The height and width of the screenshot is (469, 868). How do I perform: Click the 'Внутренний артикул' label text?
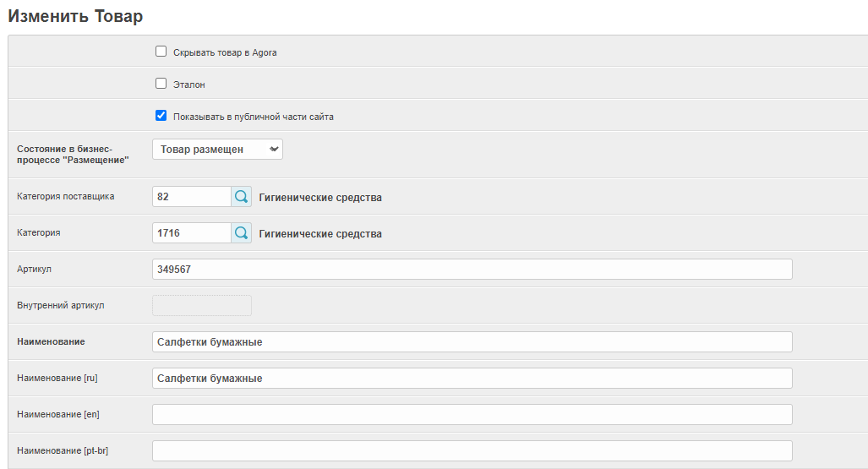[x=60, y=305]
